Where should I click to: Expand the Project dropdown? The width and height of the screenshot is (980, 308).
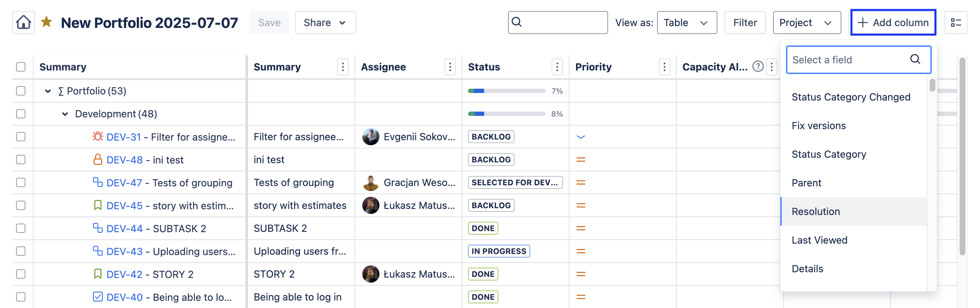tap(806, 23)
